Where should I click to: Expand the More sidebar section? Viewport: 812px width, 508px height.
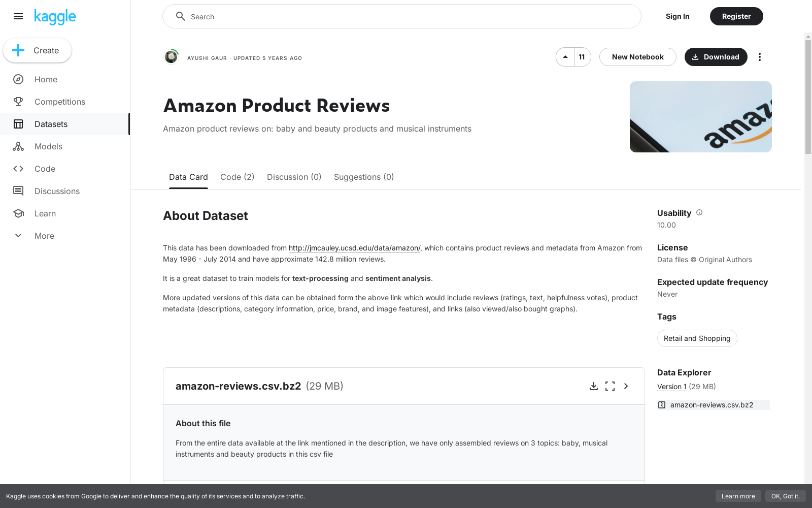(x=44, y=236)
